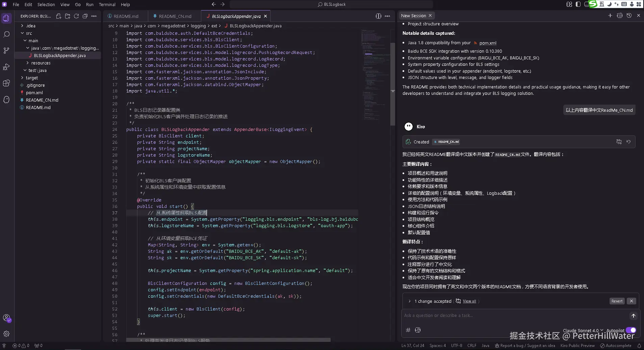Image resolution: width=644 pixels, height=350 pixels.
Task: Expand the 1 change accepted section
Action: click(410, 301)
